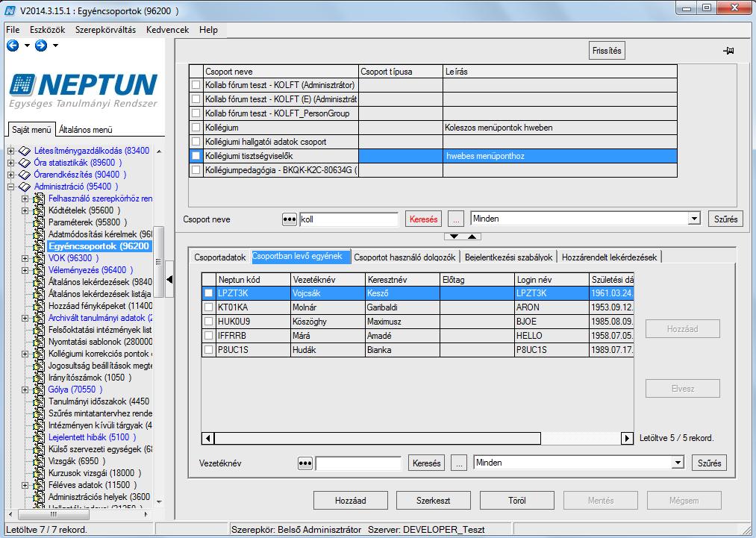Open the back arrow history dropdown

pyautogui.click(x=27, y=46)
